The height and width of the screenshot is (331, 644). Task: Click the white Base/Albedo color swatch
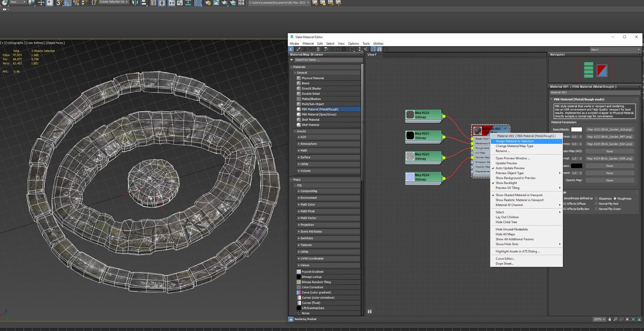577,130
